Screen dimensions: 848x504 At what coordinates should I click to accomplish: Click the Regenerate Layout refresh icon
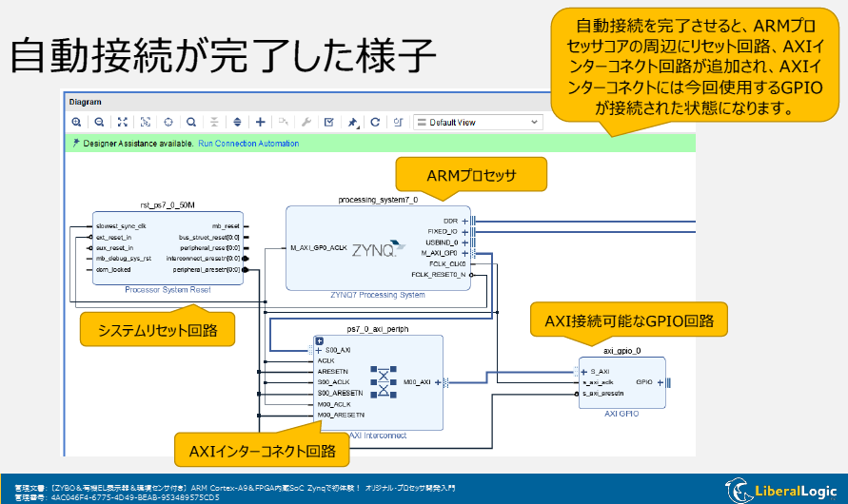pos(375,123)
